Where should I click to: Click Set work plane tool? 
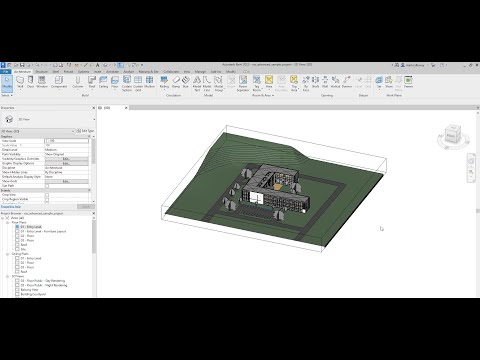tap(379, 82)
